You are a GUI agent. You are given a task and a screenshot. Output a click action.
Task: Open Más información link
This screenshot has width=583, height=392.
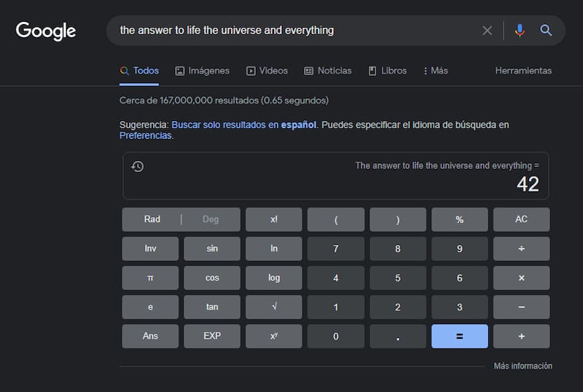(523, 366)
